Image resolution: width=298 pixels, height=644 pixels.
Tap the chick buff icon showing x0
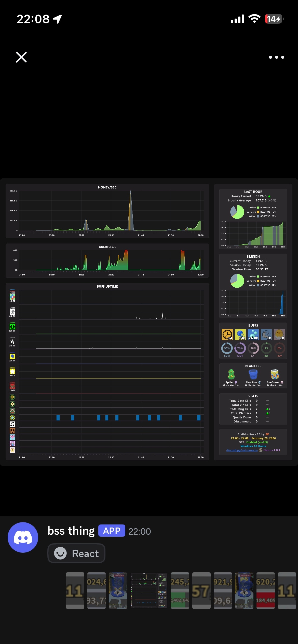279,334
